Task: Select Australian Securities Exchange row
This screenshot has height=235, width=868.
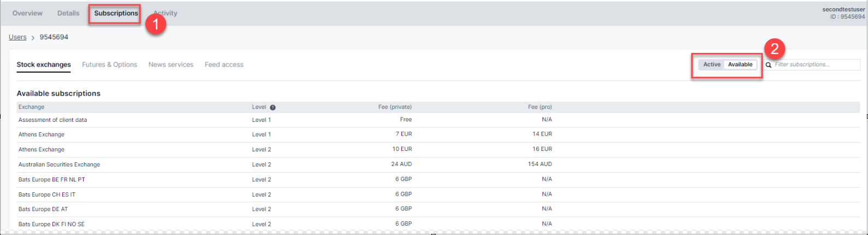Action: click(59, 164)
